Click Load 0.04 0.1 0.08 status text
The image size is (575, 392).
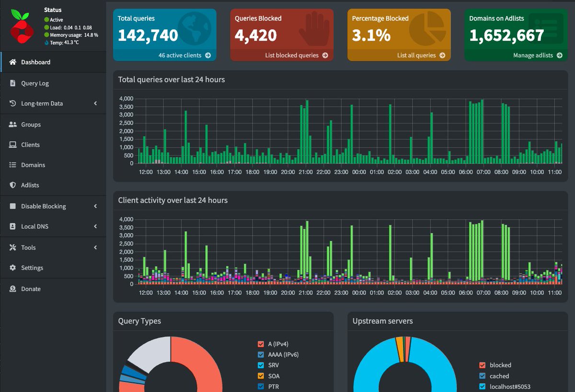pyautogui.click(x=70, y=28)
